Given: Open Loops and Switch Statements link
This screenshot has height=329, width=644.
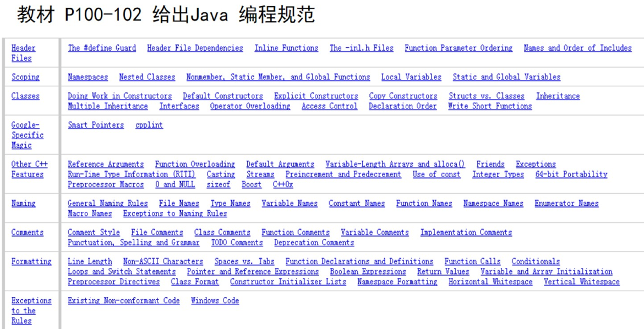Looking at the screenshot, I should (x=122, y=272).
